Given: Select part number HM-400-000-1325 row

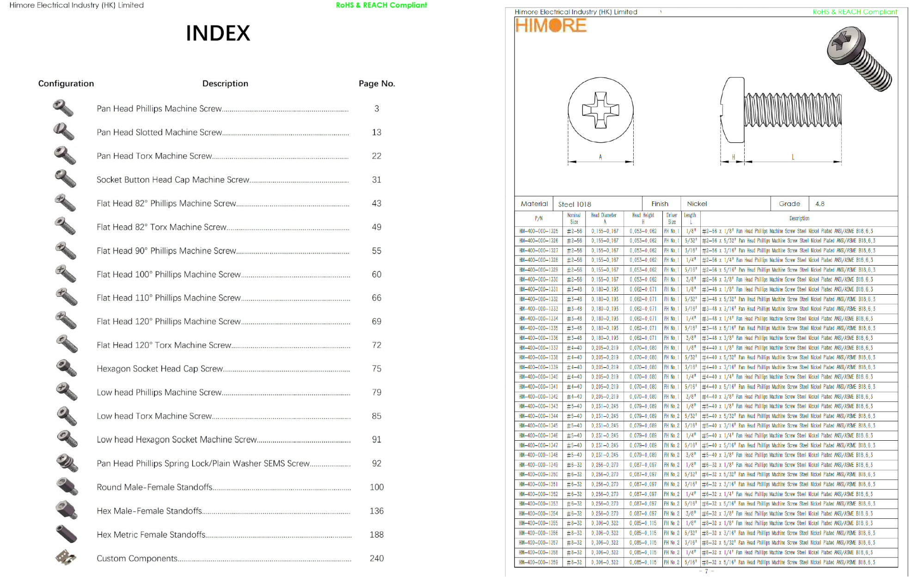Looking at the screenshot, I should tap(538, 231).
